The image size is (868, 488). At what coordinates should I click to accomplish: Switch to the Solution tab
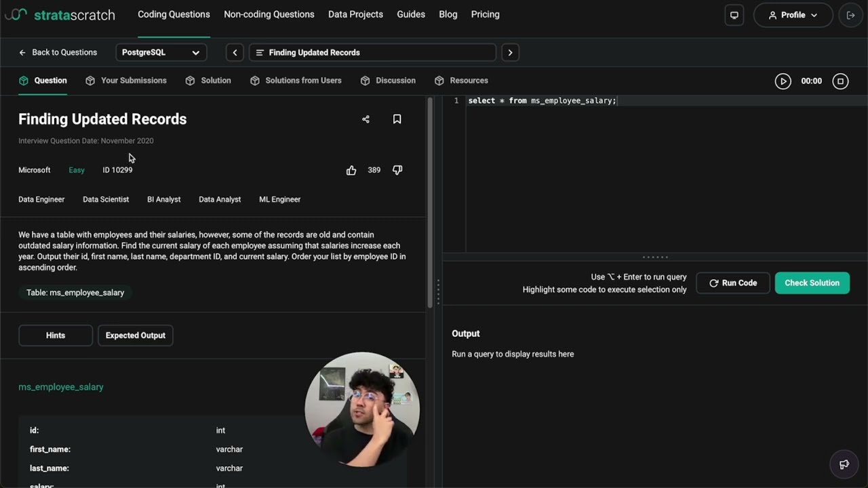coord(208,81)
